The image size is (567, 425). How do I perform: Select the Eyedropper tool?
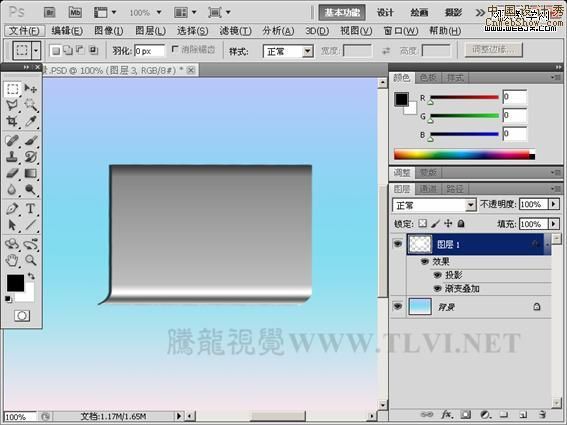pyautogui.click(x=31, y=122)
